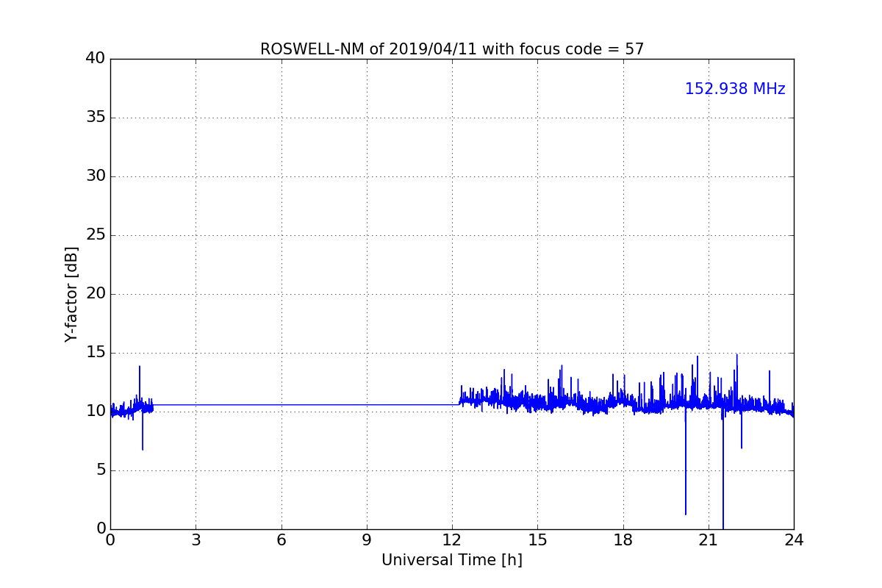882x588 pixels.
Task: Click the x-axis tick label 3
Action: coord(196,540)
